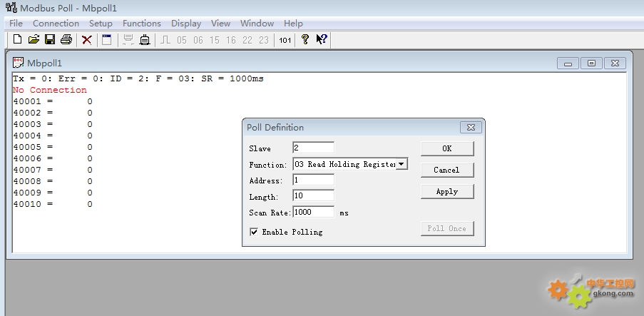Click the Mbpoll1 document icon

pyautogui.click(x=18, y=63)
